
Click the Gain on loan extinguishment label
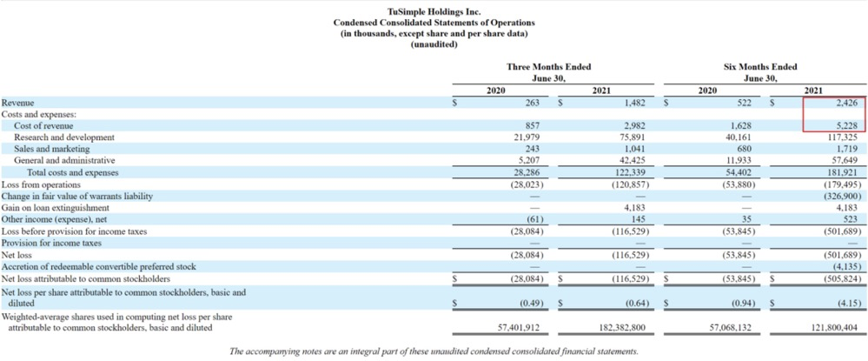click(56, 208)
